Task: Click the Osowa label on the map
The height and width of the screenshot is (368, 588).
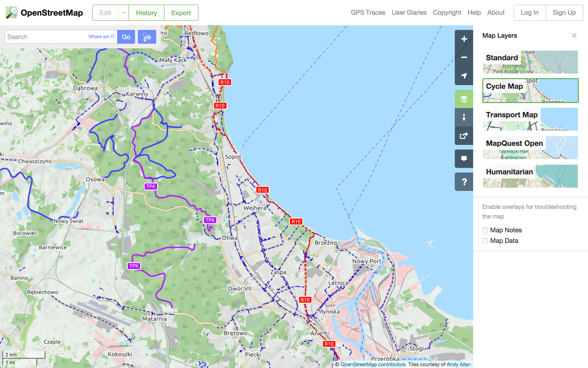Action: (95, 179)
